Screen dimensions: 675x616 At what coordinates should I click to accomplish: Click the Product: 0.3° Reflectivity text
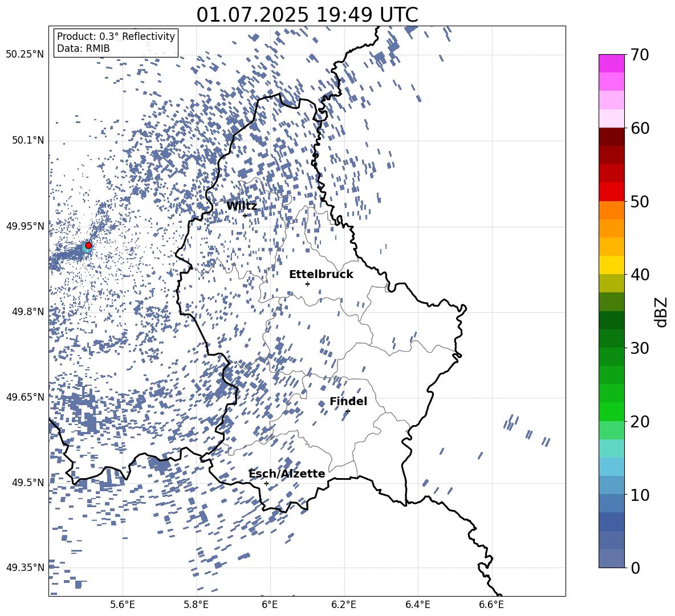(116, 36)
